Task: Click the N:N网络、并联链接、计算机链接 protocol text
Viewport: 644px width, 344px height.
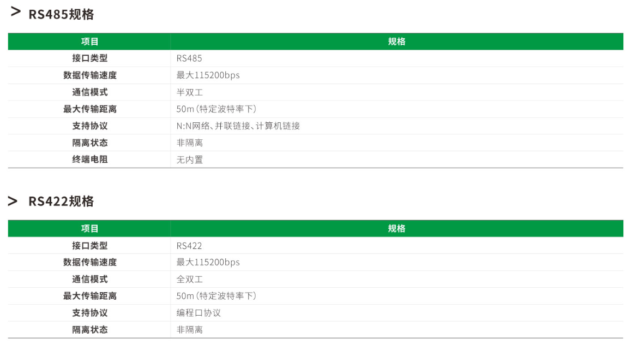Action: click(x=238, y=126)
